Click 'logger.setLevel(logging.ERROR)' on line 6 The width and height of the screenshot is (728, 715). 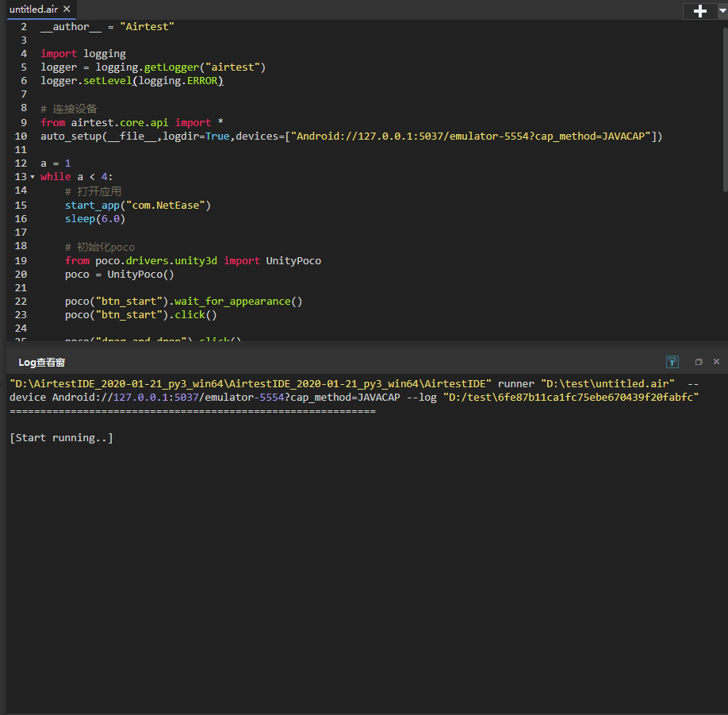[x=132, y=81]
